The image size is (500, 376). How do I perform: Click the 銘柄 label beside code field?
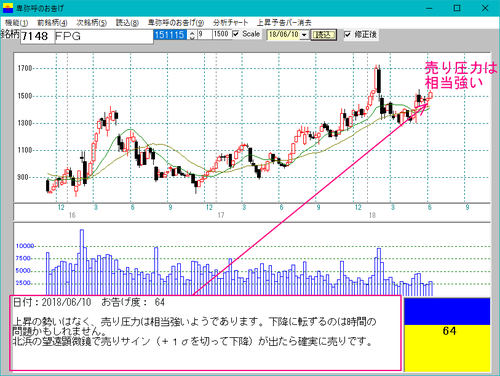click(10, 34)
